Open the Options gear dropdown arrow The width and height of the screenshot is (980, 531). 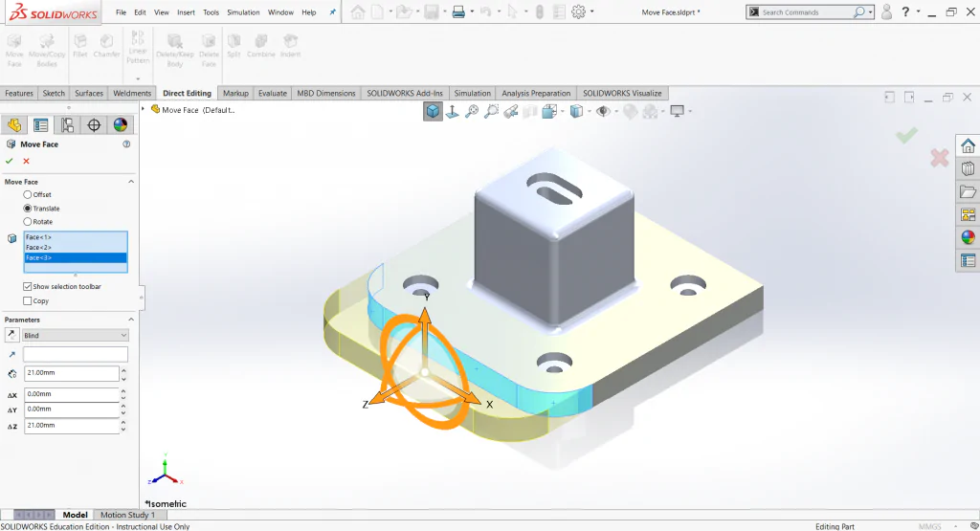(x=591, y=11)
